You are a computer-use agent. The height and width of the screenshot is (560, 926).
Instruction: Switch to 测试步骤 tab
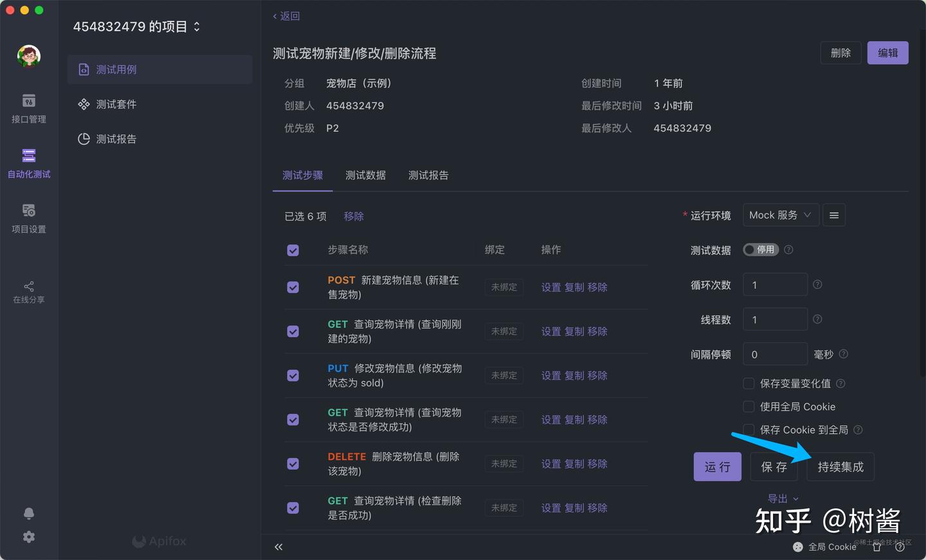[x=303, y=176]
